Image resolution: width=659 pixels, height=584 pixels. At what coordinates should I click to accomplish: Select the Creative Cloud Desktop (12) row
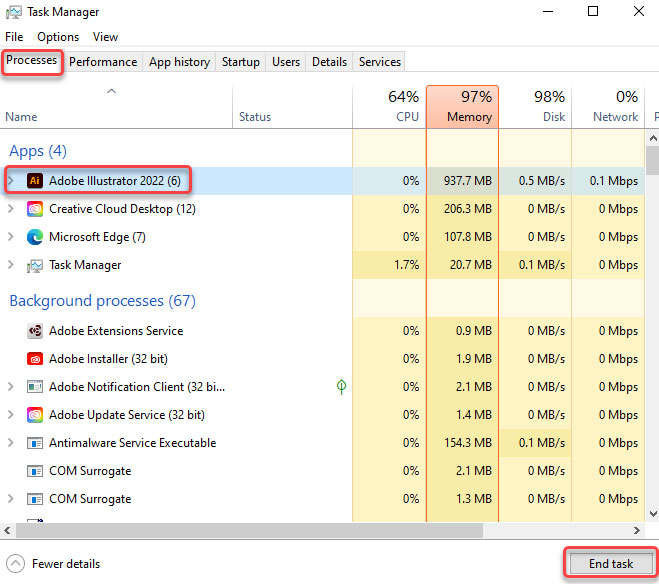[x=323, y=209]
